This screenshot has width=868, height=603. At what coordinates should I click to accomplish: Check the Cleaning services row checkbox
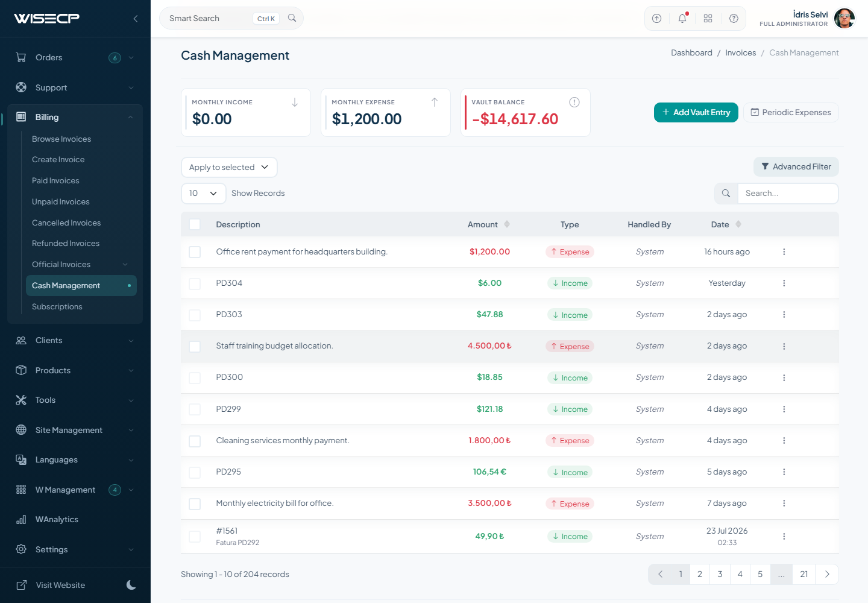tap(195, 441)
